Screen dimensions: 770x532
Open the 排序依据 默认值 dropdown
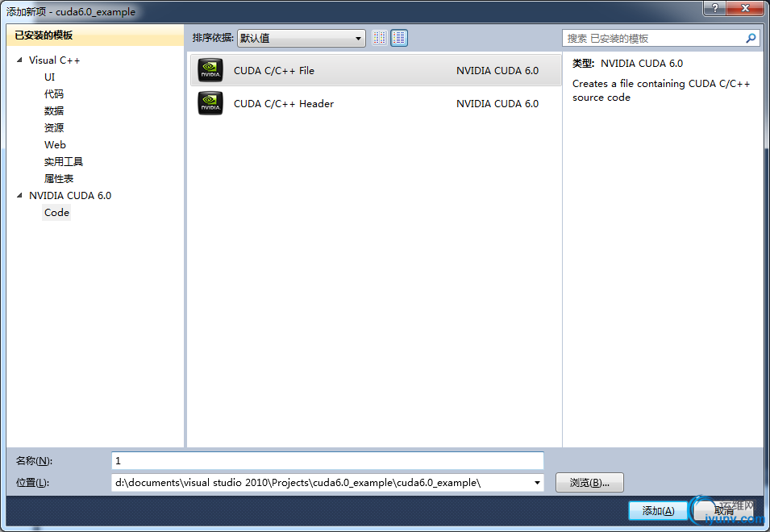click(x=302, y=38)
